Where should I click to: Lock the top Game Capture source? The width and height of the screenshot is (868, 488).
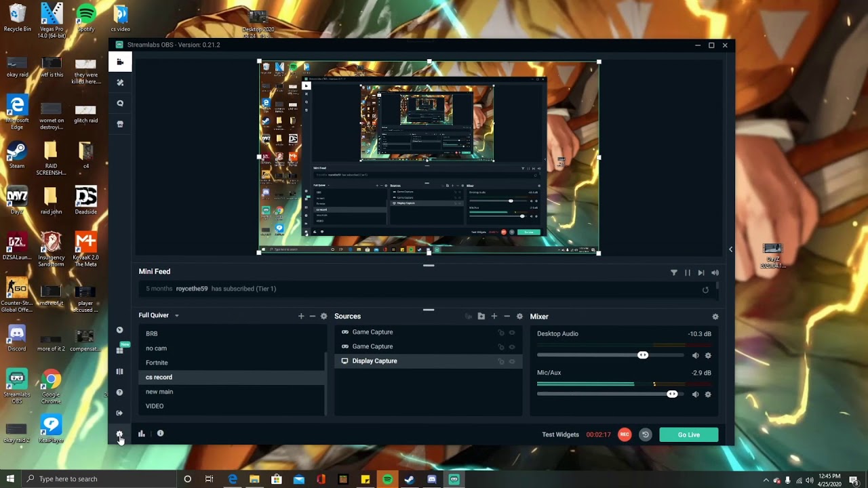click(501, 332)
